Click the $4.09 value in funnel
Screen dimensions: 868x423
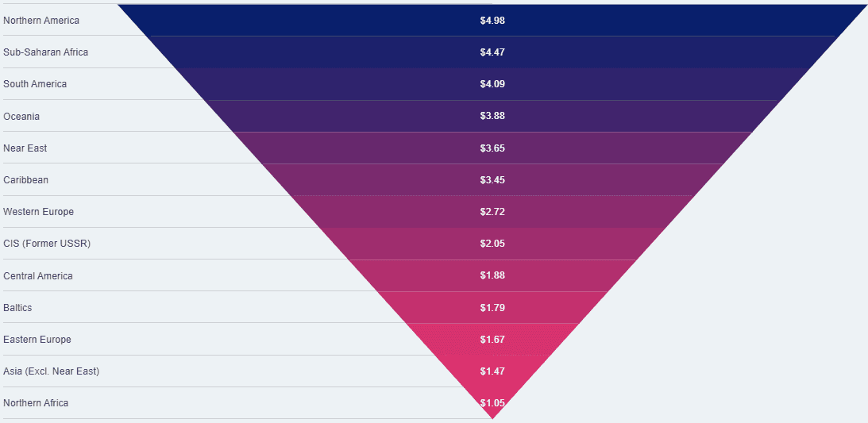pyautogui.click(x=492, y=84)
